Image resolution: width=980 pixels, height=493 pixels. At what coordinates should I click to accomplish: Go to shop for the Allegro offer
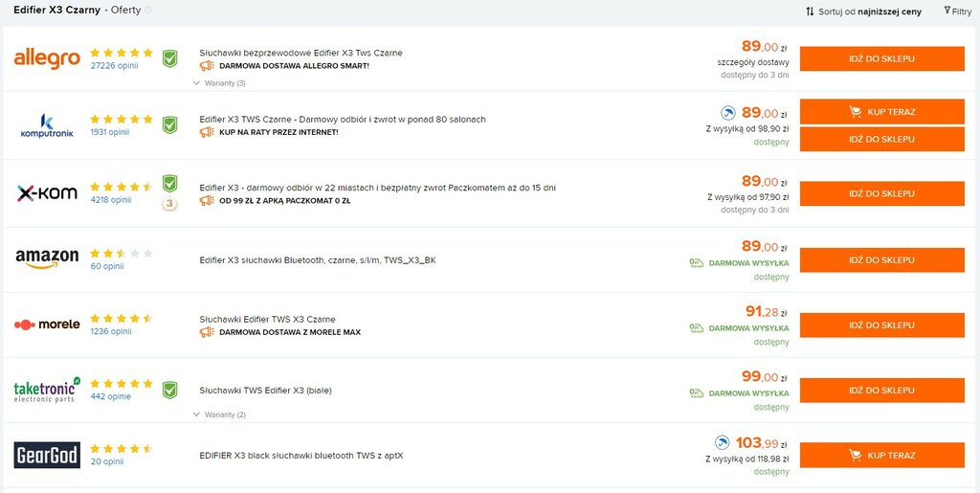pos(881,58)
